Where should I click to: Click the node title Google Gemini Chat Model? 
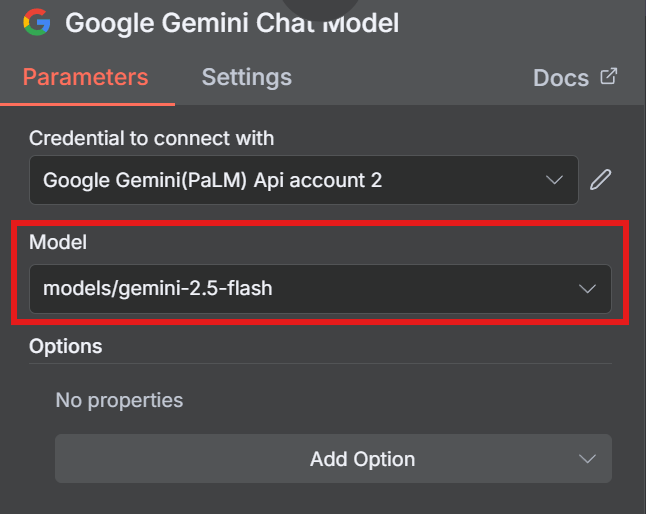point(232,22)
